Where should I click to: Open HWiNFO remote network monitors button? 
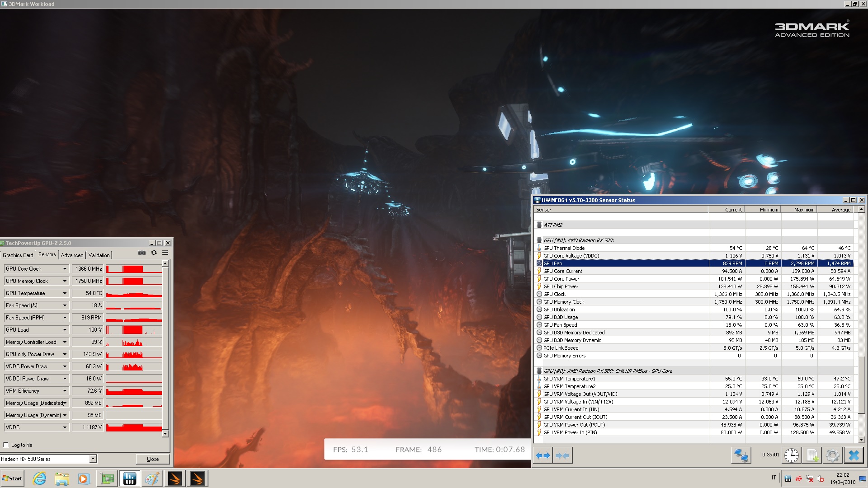pyautogui.click(x=741, y=455)
